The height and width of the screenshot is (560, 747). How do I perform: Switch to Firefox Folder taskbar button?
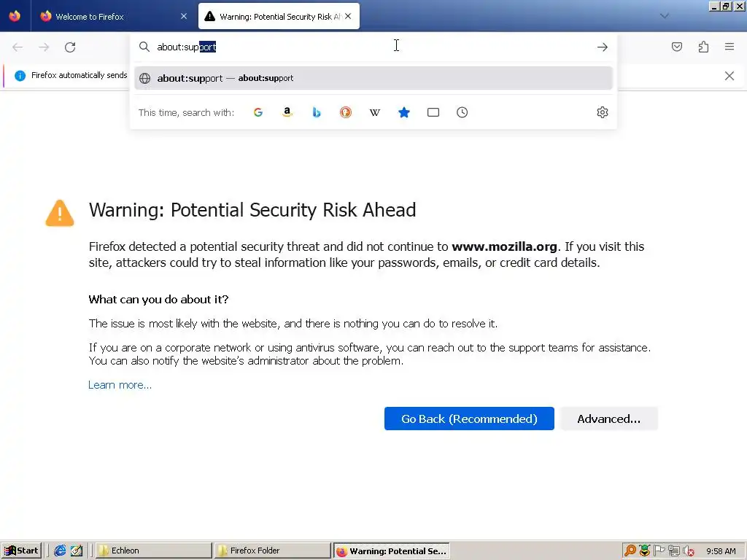click(272, 551)
